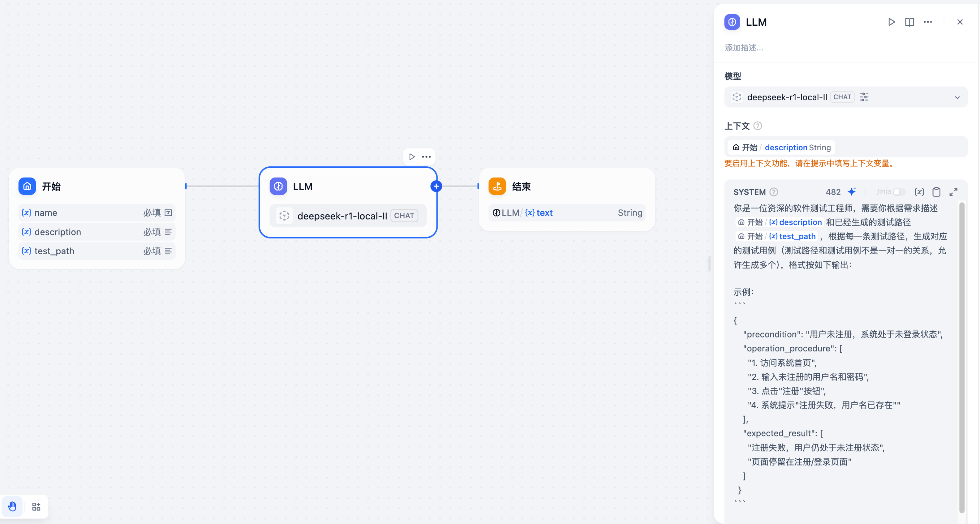Select the 开始 start node
The image size is (980, 524).
[97, 218]
